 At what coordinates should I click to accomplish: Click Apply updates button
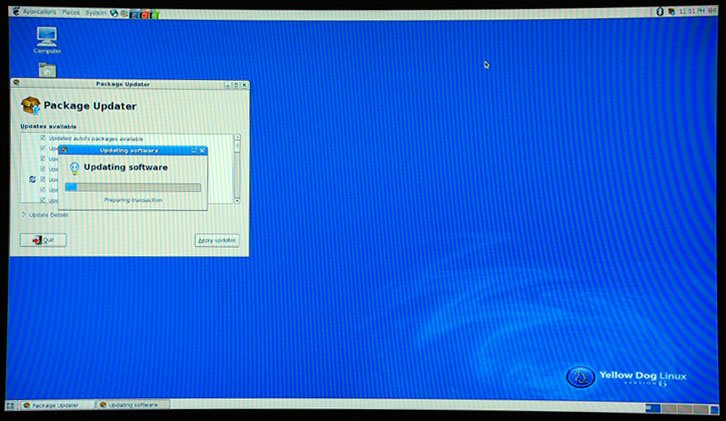[x=217, y=240]
